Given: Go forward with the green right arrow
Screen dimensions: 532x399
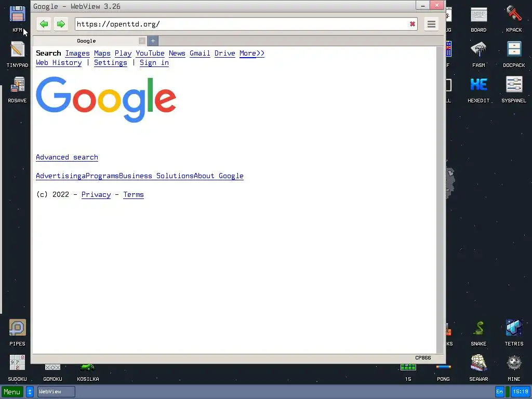Looking at the screenshot, I should 61,24.
